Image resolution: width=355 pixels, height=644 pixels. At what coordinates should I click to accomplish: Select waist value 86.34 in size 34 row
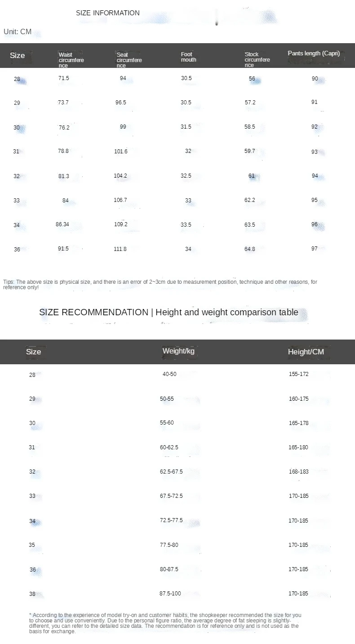(62, 224)
